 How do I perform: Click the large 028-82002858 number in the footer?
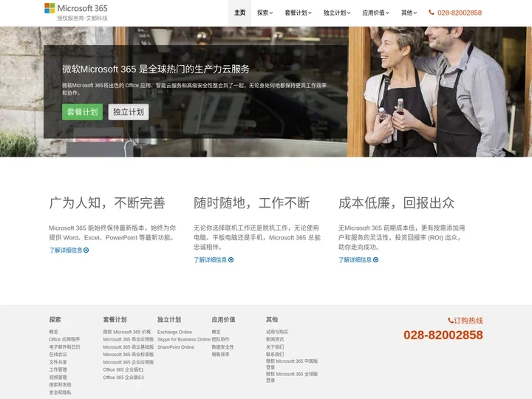443,335
